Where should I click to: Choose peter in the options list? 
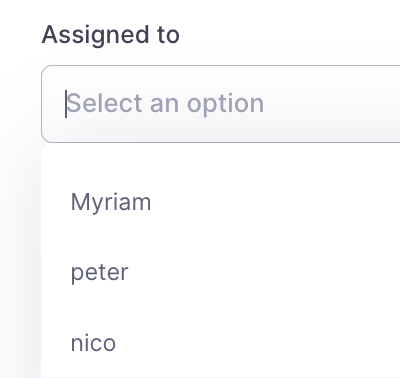[x=221, y=272]
